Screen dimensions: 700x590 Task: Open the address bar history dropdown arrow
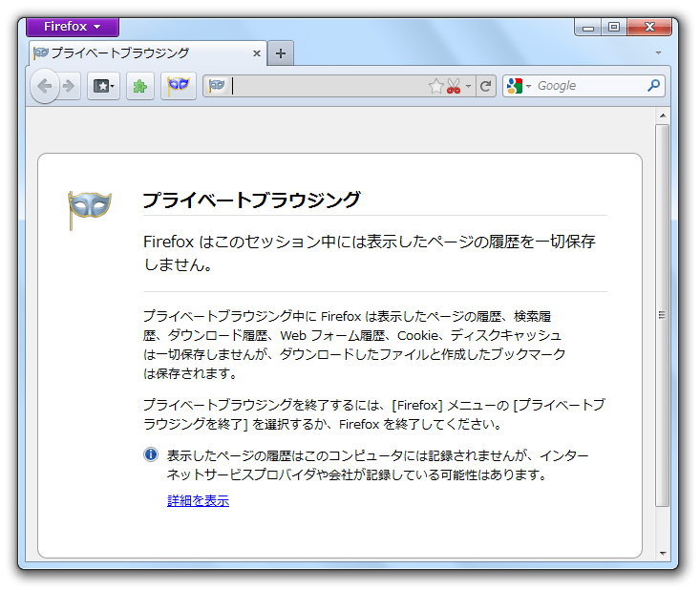[x=468, y=86]
